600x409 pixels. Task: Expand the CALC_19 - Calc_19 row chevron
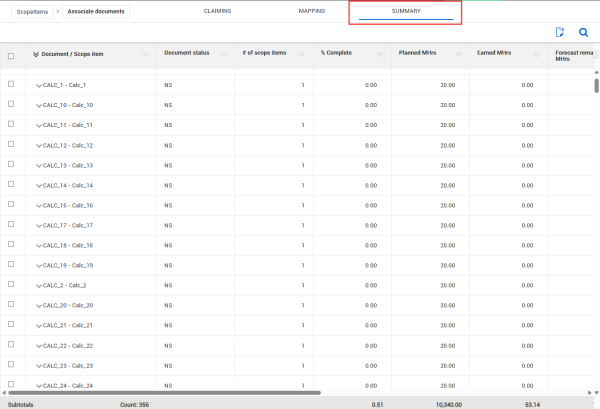point(39,266)
